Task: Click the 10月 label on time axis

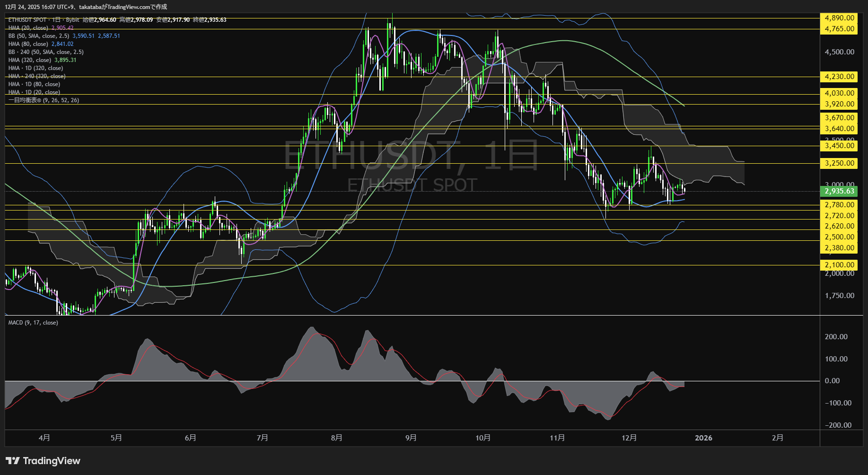Action: (483, 438)
